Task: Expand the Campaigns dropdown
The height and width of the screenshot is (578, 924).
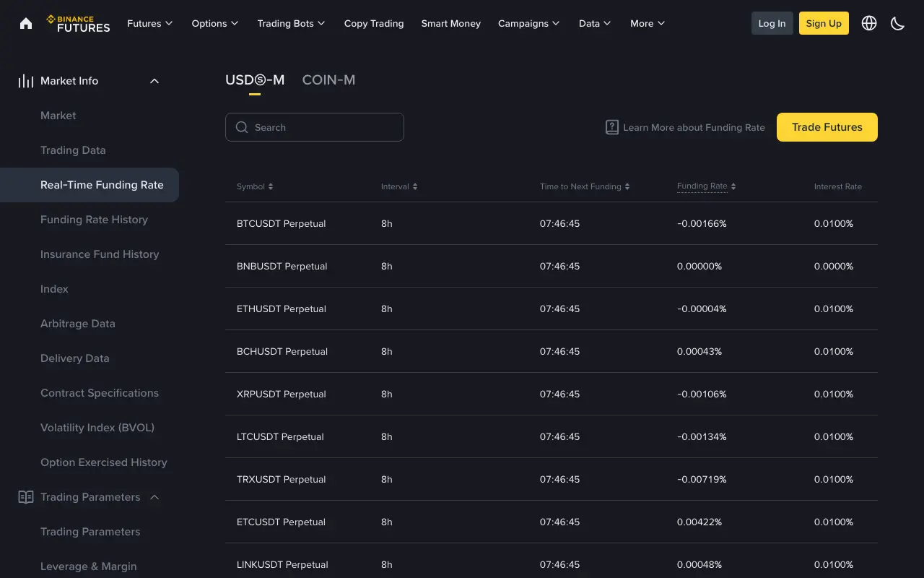Action: coord(529,23)
